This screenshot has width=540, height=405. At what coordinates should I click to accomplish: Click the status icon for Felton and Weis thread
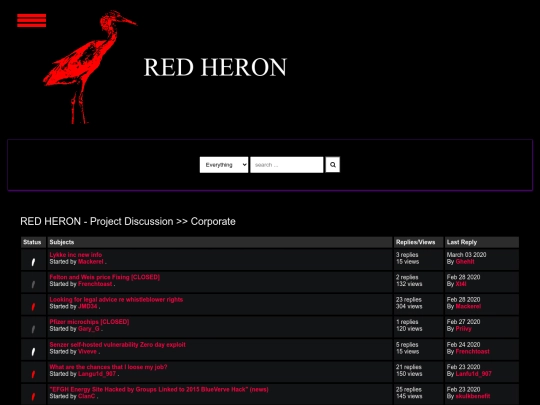[33, 284]
